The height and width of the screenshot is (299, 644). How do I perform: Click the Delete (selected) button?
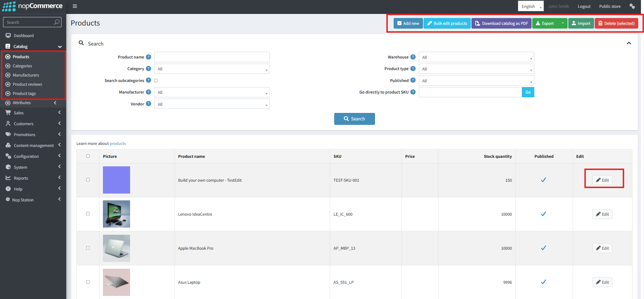coord(616,23)
